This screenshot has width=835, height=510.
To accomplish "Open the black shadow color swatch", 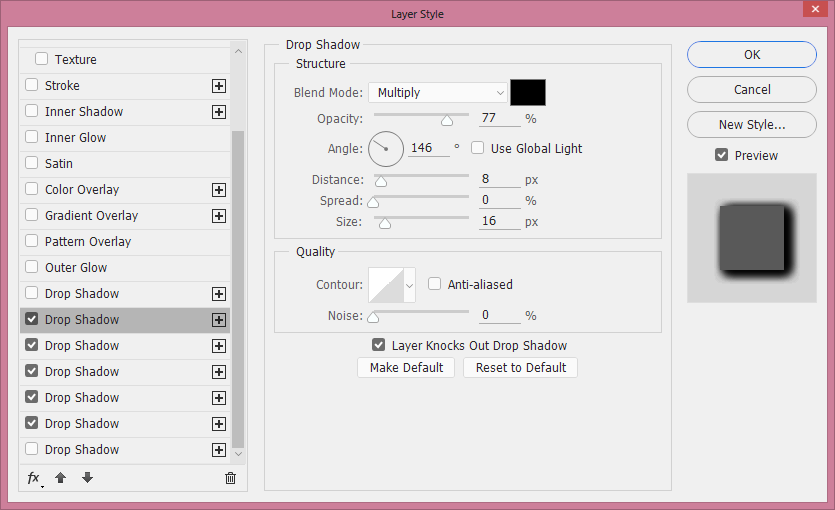I will click(x=528, y=93).
